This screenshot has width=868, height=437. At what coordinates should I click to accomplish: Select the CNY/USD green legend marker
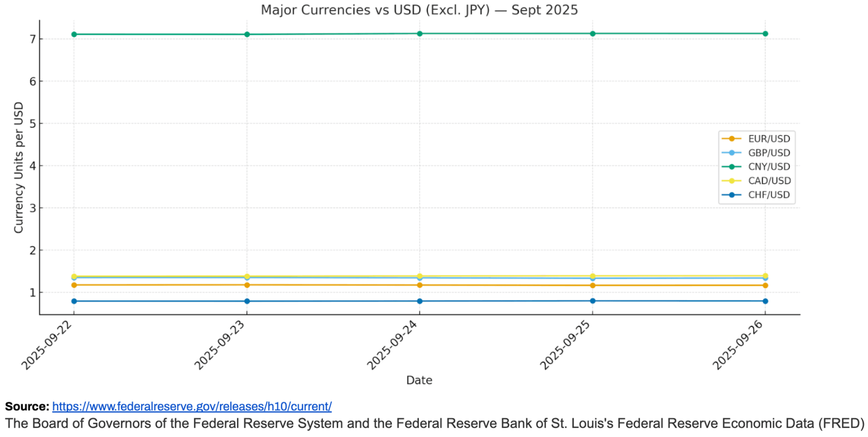click(x=731, y=167)
